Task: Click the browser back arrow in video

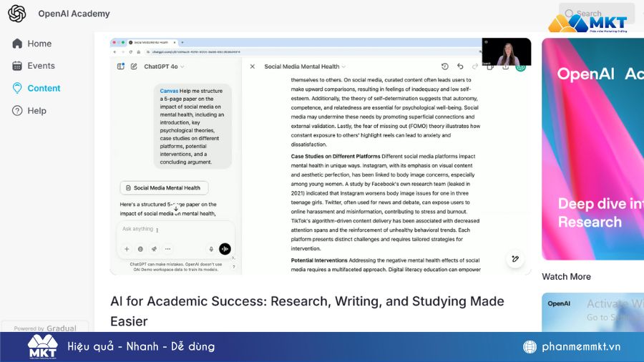Action: [x=114, y=52]
